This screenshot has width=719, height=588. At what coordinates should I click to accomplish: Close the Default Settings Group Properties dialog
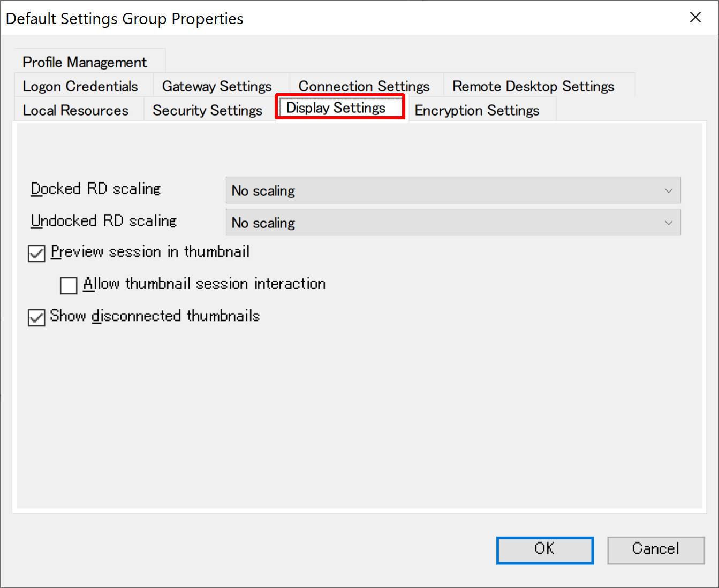click(695, 18)
